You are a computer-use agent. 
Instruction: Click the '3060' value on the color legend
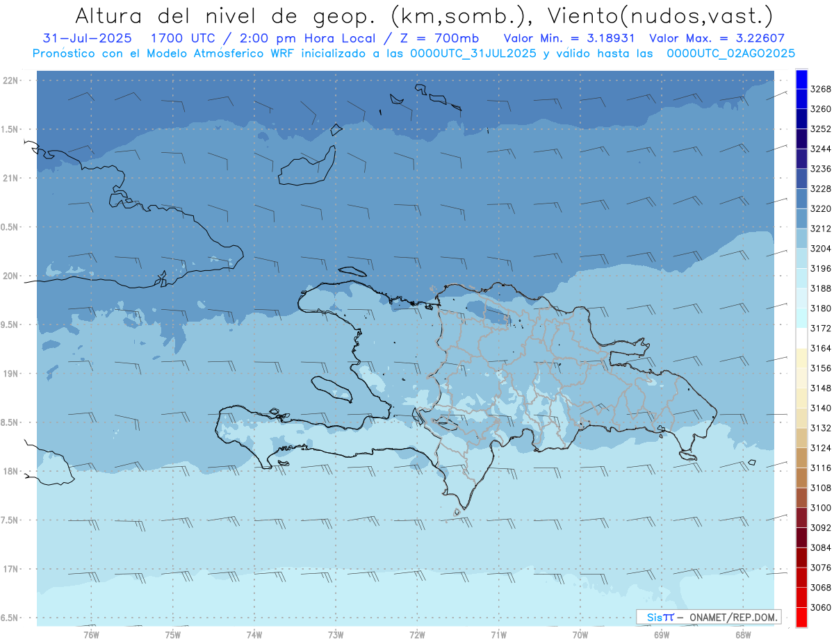(821, 608)
